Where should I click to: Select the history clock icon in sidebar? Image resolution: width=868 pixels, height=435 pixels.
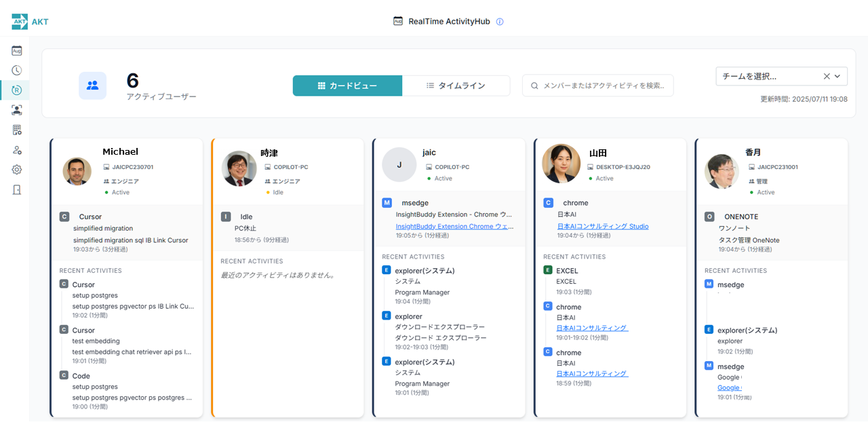tap(16, 70)
